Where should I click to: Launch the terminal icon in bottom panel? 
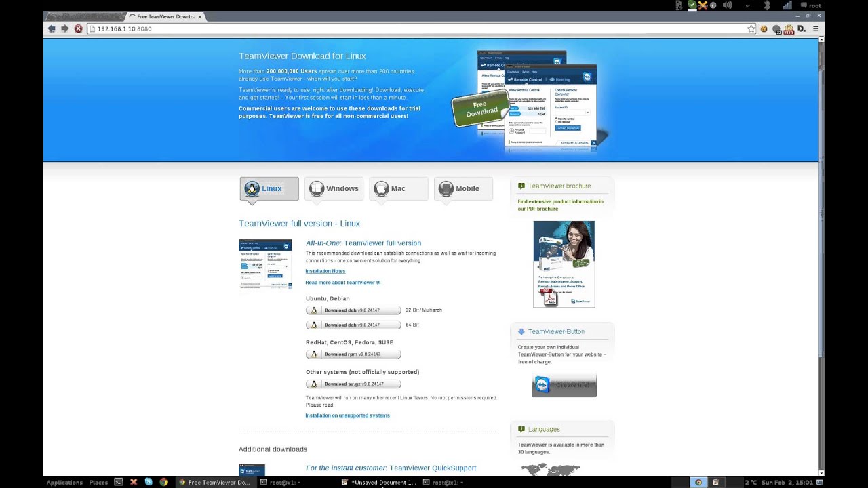coord(119,483)
